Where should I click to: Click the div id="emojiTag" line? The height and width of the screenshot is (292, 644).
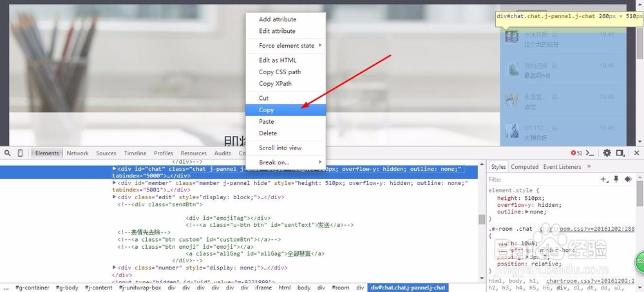pos(228,218)
